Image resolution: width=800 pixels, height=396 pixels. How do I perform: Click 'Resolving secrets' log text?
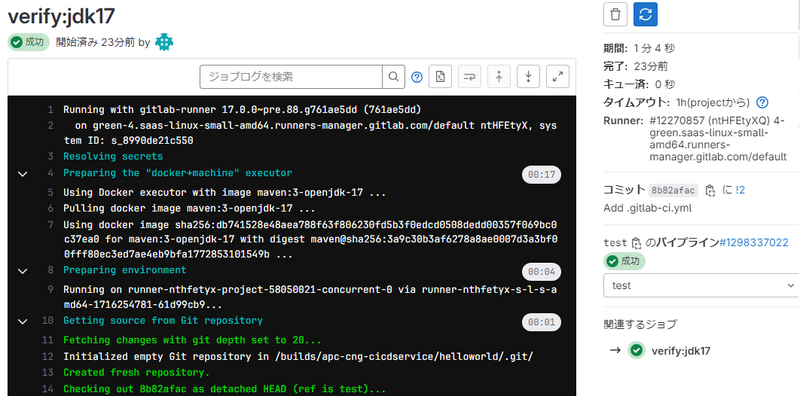113,156
